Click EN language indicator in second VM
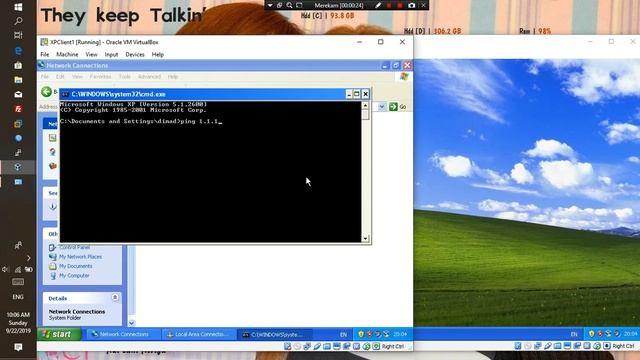This screenshot has width=640, height=360. click(x=574, y=334)
